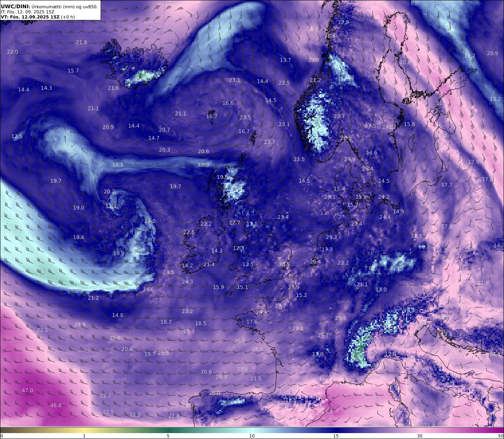
Task: Click the 18.7 value label
Action: coord(166,322)
